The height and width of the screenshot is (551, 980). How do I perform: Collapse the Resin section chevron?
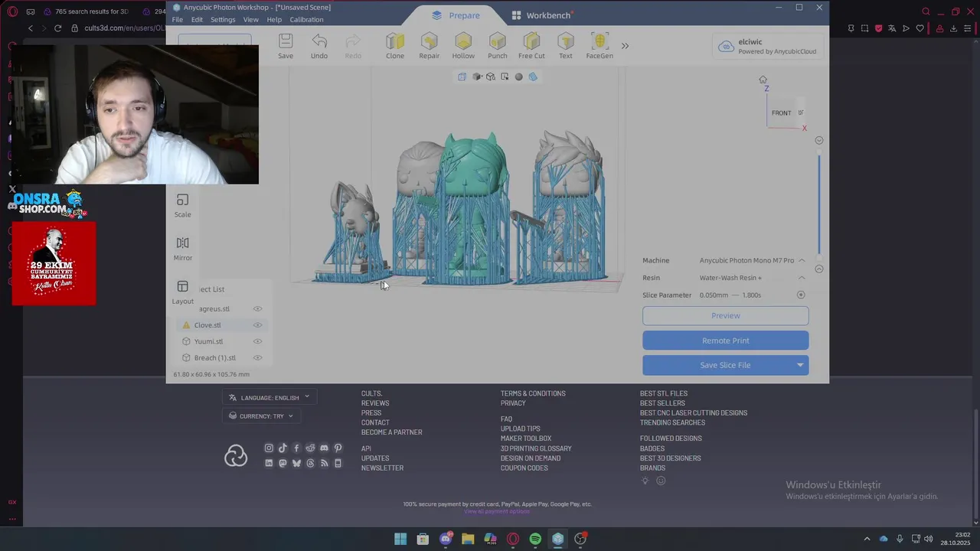(802, 278)
